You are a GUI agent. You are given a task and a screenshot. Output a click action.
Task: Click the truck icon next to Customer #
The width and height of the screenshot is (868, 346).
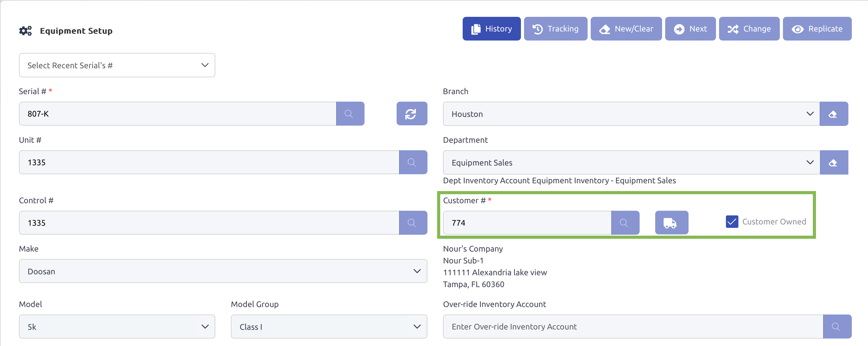671,223
